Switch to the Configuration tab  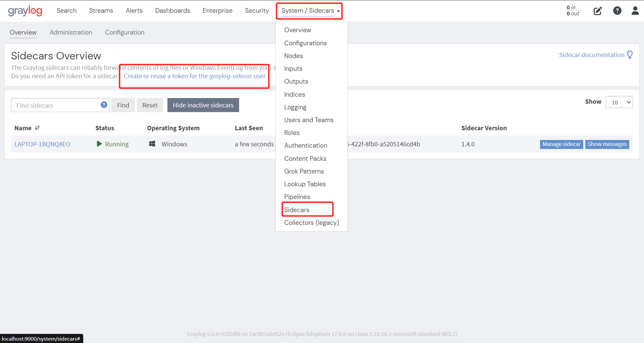coord(125,32)
